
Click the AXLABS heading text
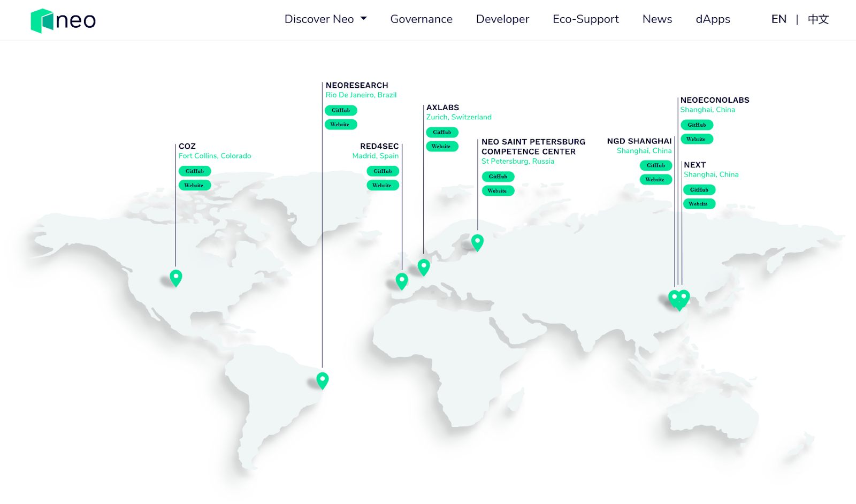pyautogui.click(x=442, y=108)
